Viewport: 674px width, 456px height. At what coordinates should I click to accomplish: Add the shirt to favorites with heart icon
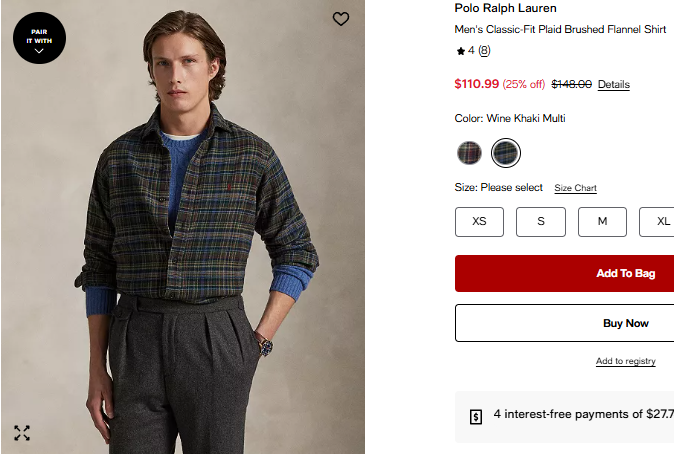pos(341,18)
